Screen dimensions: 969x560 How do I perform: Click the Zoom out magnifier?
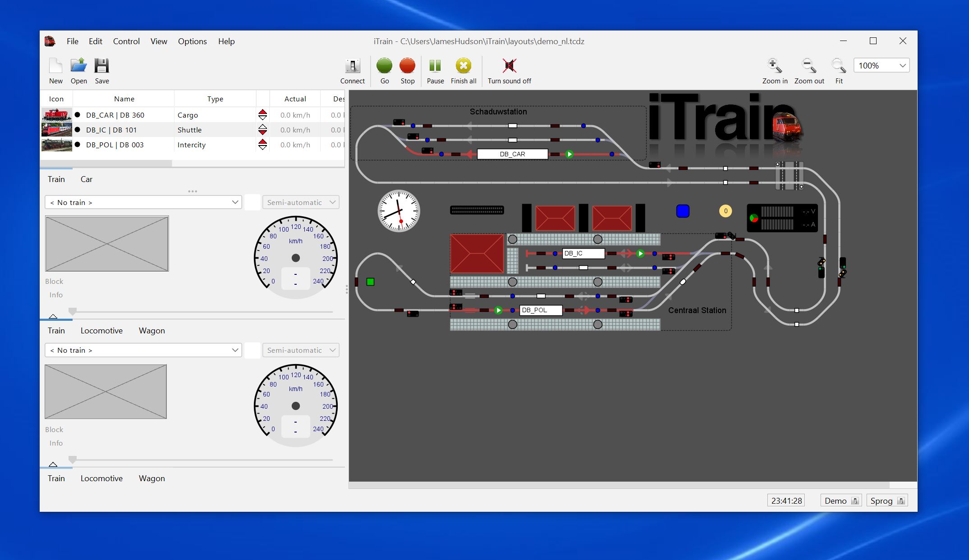pos(809,66)
